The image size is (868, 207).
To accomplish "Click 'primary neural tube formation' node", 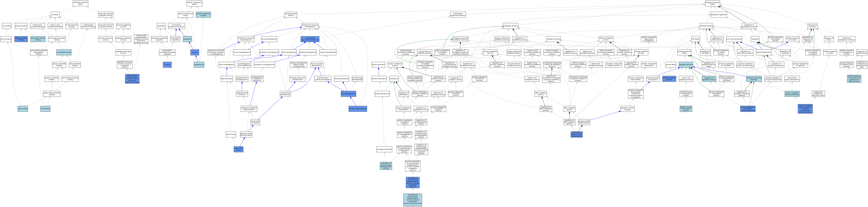I will point(246,135).
